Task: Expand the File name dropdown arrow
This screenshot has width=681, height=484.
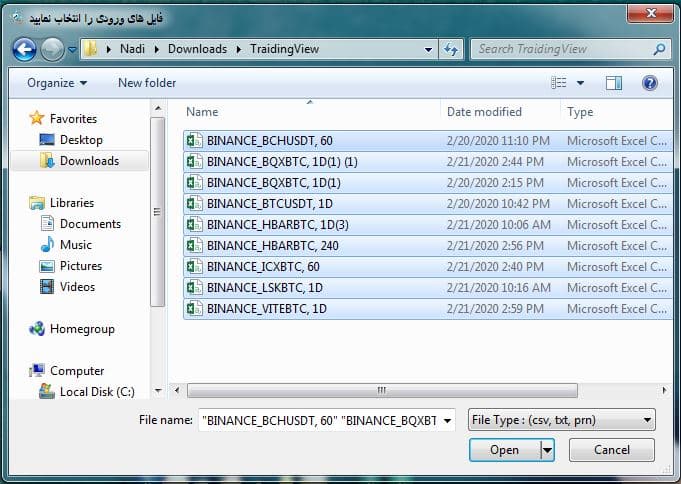Action: 447,420
